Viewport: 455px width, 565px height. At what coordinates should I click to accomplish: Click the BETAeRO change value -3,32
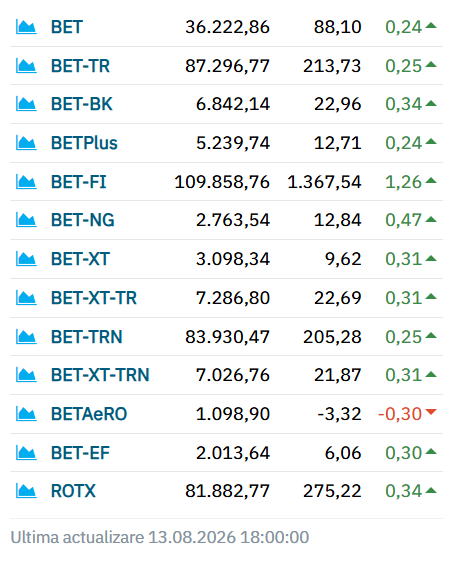[x=339, y=414]
